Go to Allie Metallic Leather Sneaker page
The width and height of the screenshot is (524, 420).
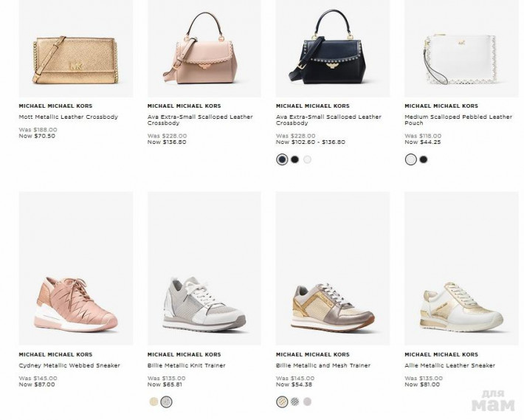[x=450, y=365]
